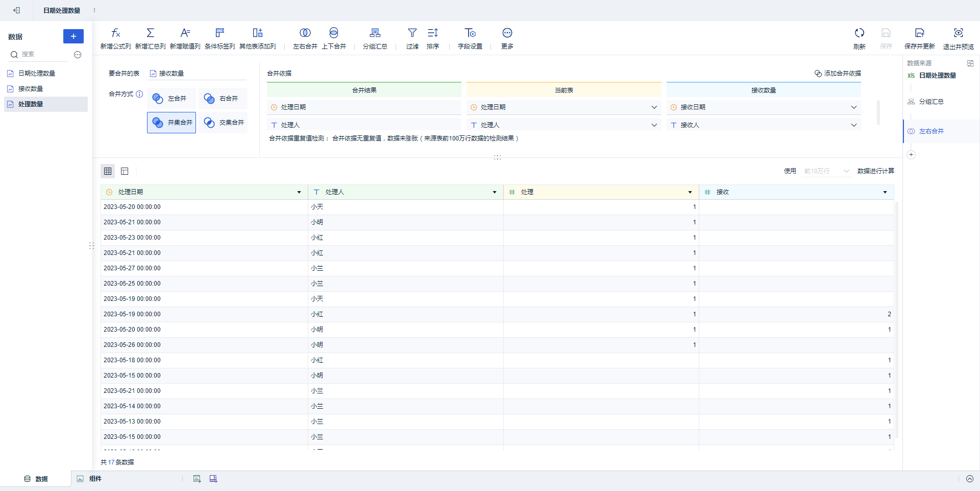Choose the 上下合并 toolbar icon

[x=334, y=33]
